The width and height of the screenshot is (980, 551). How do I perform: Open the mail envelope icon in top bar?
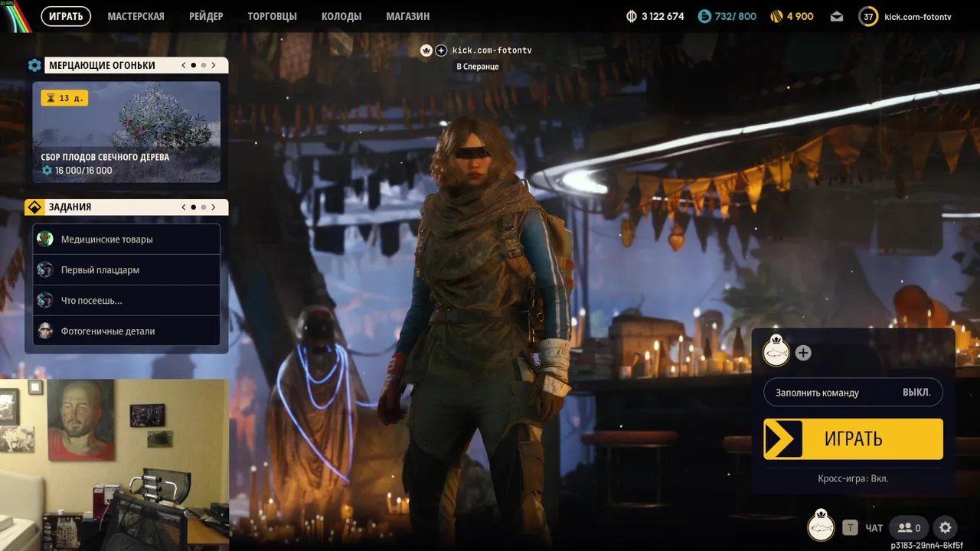point(837,16)
